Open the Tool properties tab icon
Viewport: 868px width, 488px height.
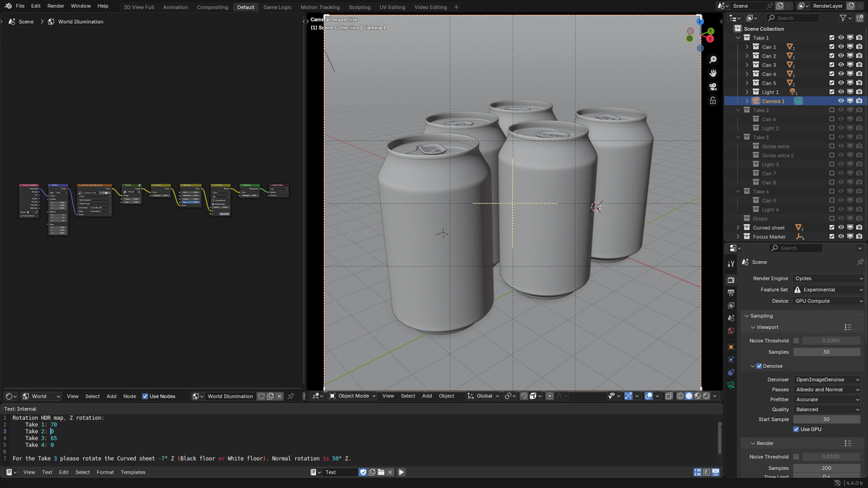[x=731, y=264]
